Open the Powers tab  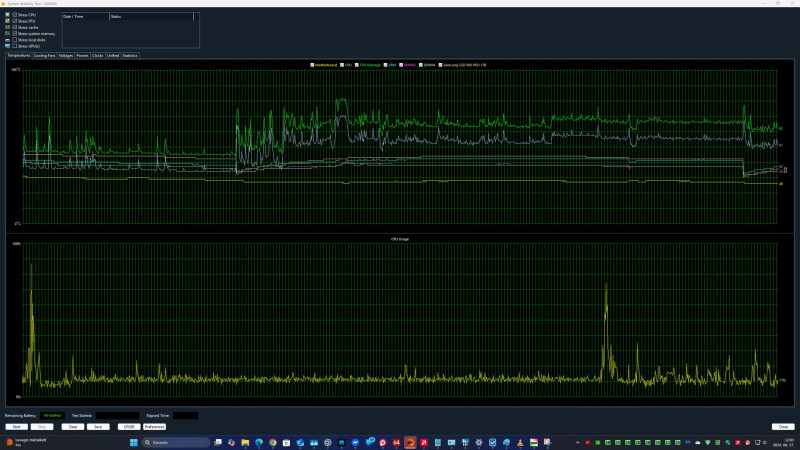[x=83, y=55]
